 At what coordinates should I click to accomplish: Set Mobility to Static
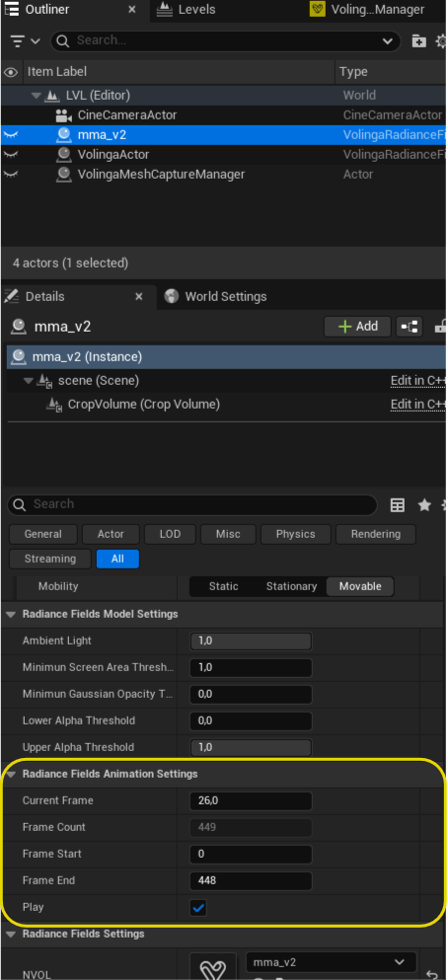point(224,586)
